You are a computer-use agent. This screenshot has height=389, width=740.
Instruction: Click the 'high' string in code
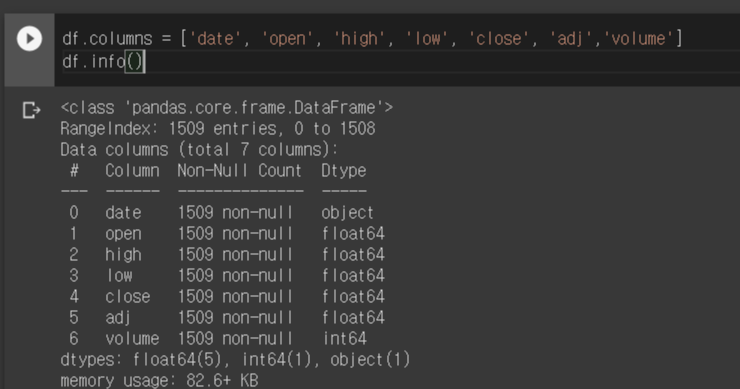coord(359,38)
